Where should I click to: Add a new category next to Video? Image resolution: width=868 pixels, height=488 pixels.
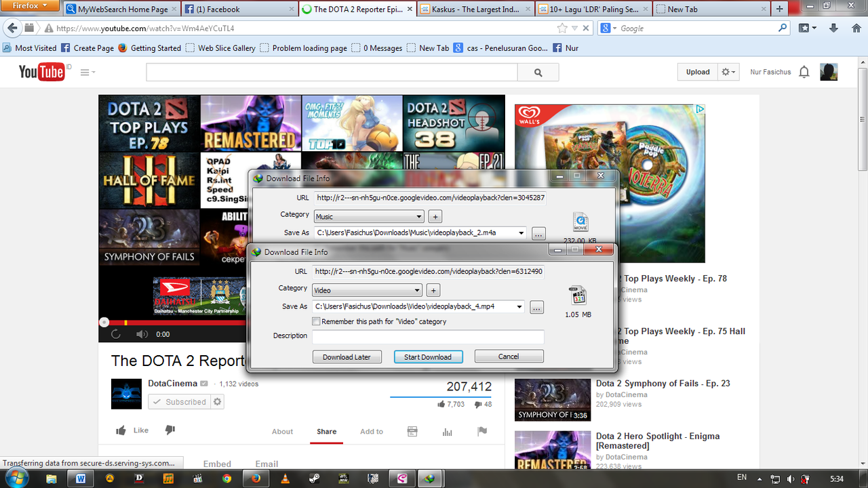tap(434, 290)
